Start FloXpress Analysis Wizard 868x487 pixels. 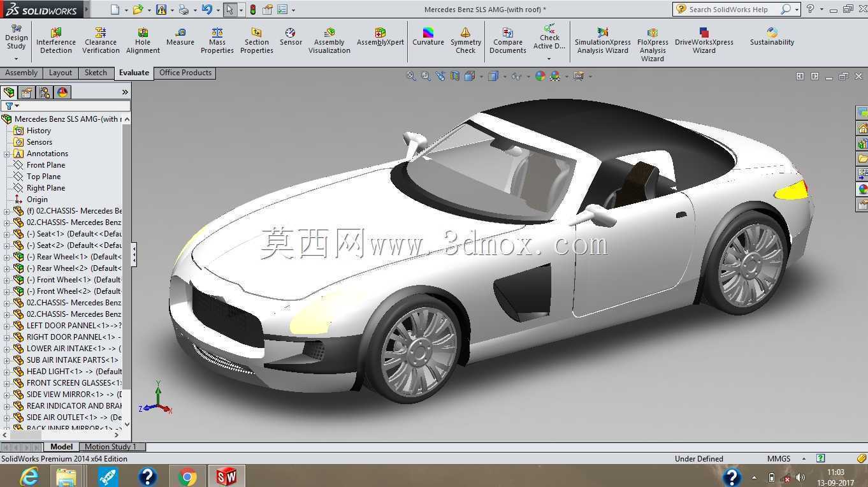point(653,45)
